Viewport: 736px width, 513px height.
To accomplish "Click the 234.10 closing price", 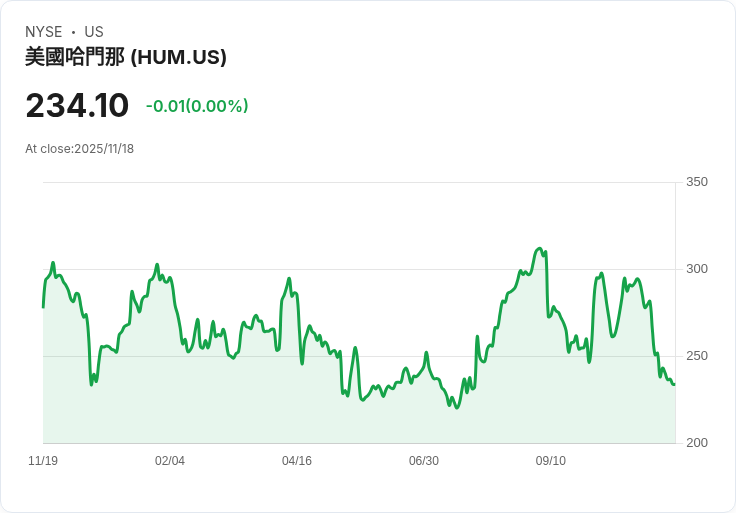I will click(x=77, y=106).
